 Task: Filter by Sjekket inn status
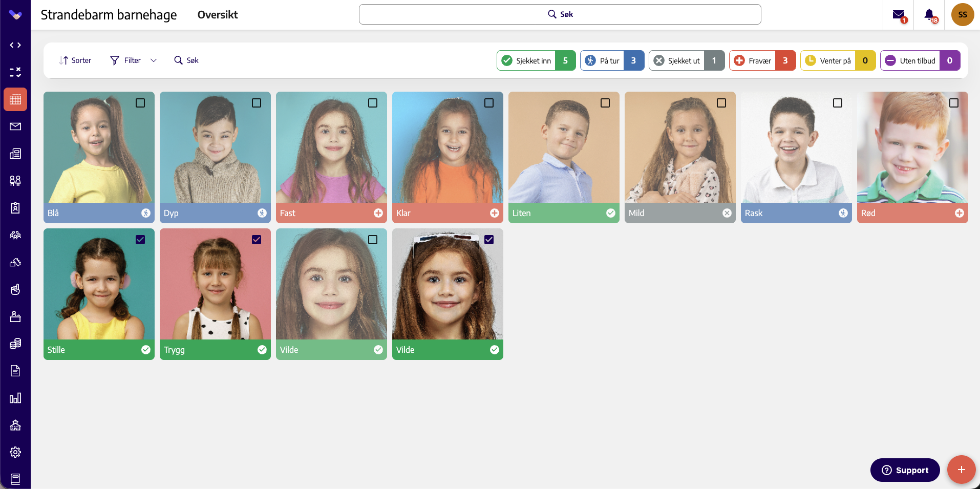pos(536,60)
